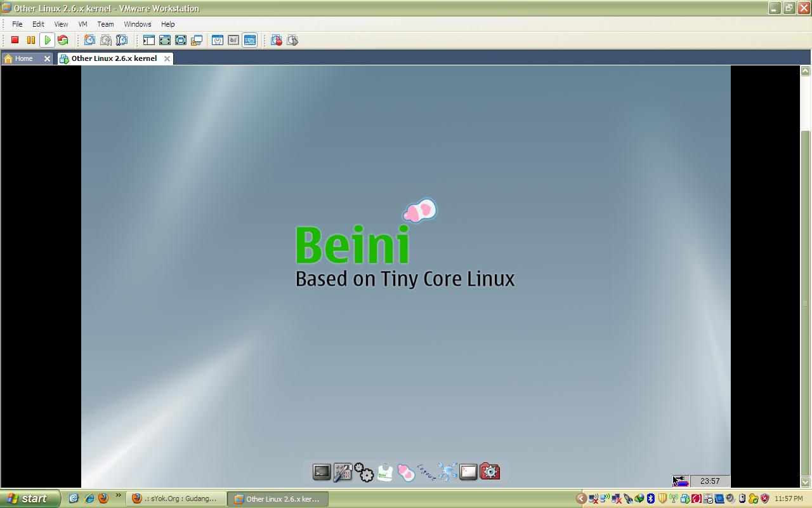Click the power plug tray icon in guest

click(681, 481)
